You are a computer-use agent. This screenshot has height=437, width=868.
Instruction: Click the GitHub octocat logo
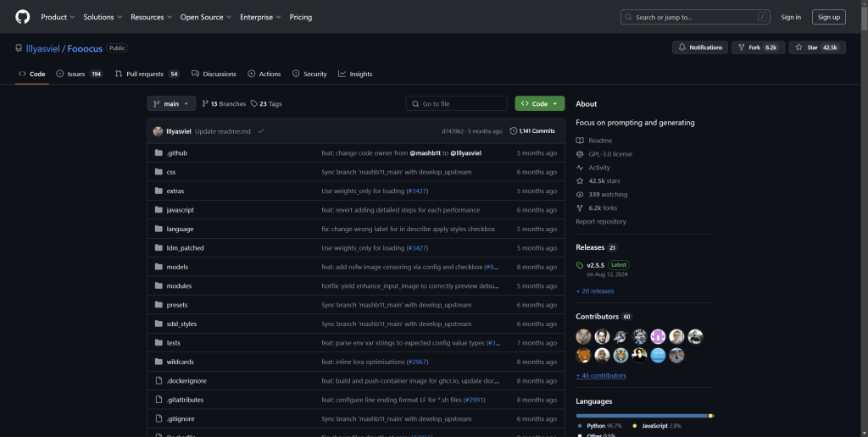[x=23, y=17]
